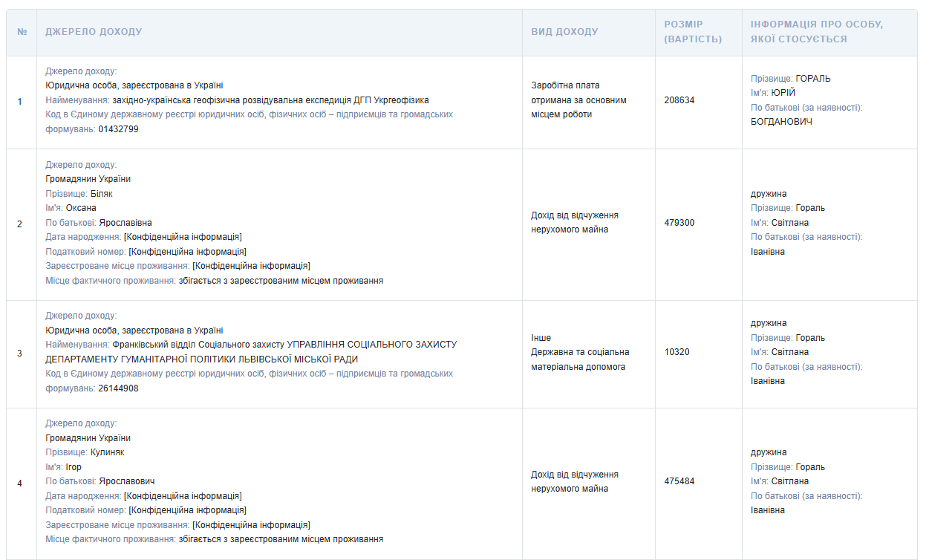
Task: Click "Заробітна плата" income type text
Action: [x=565, y=85]
